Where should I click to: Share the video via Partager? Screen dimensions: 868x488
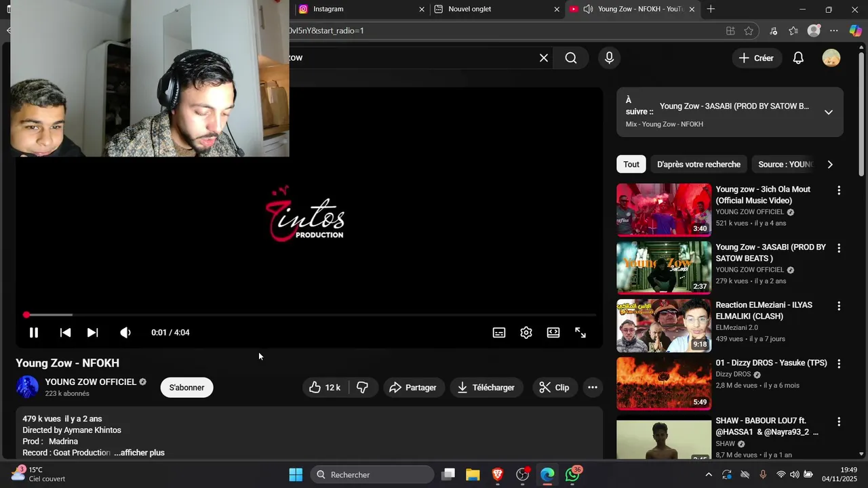pos(413,388)
